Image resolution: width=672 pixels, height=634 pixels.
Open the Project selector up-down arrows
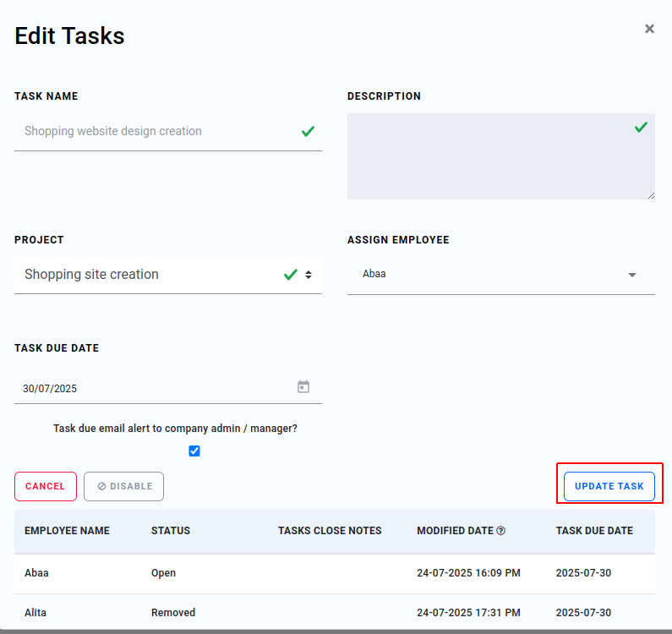point(309,275)
